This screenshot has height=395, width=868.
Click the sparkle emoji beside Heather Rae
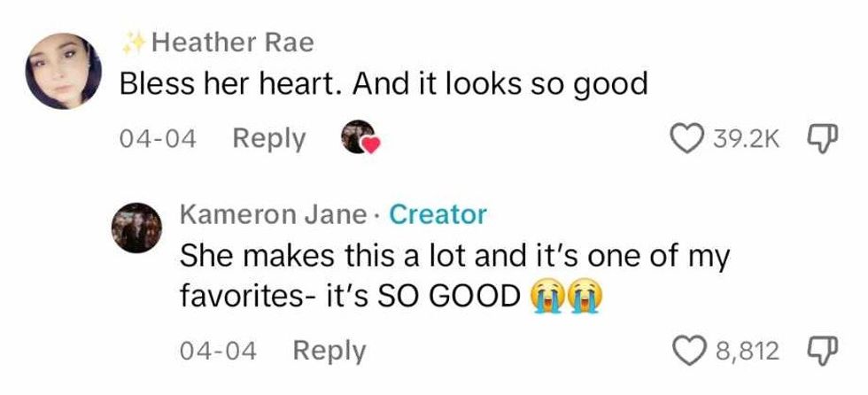tap(134, 43)
